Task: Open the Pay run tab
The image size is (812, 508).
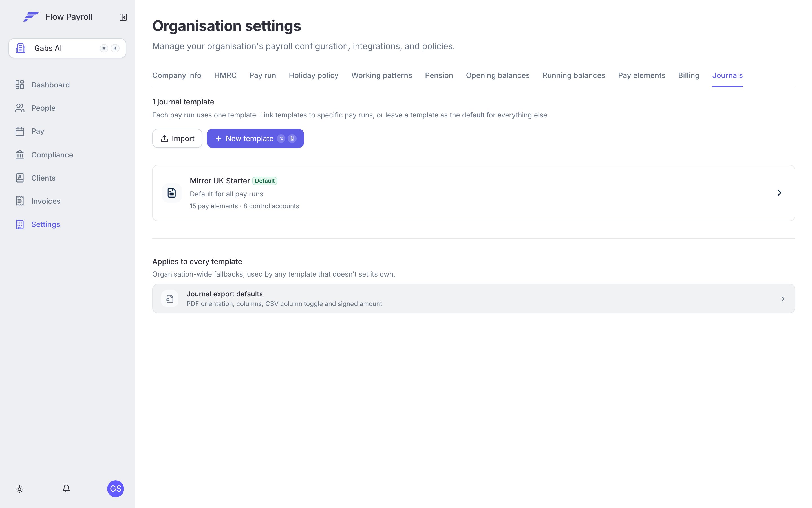Action: [262, 75]
